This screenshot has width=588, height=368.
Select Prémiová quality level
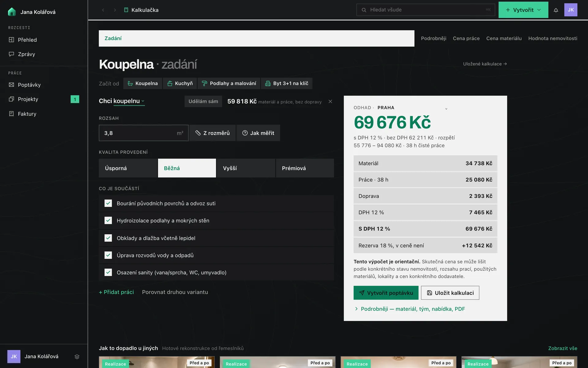[x=305, y=168]
